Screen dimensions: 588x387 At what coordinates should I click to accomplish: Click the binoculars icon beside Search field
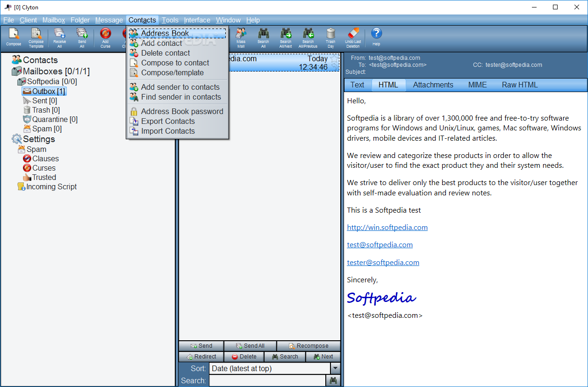coord(333,381)
